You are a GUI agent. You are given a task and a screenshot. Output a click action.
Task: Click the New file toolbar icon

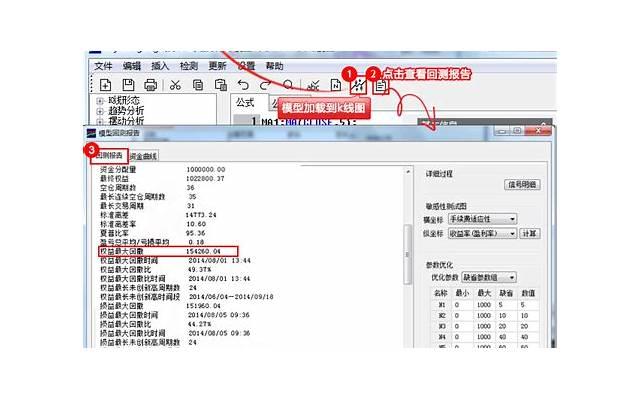click(x=104, y=85)
